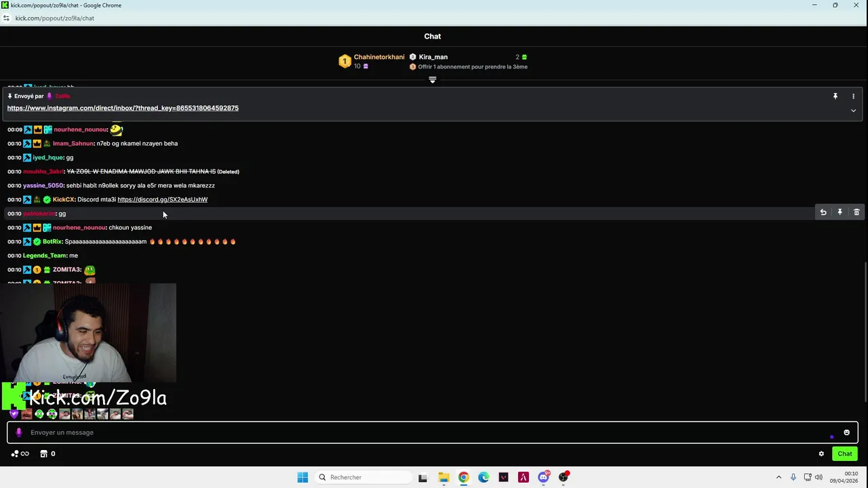Click username KickCX

click(63, 199)
